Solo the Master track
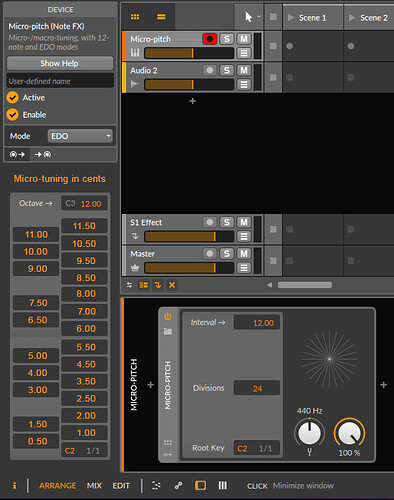The width and height of the screenshot is (394, 500). click(227, 254)
